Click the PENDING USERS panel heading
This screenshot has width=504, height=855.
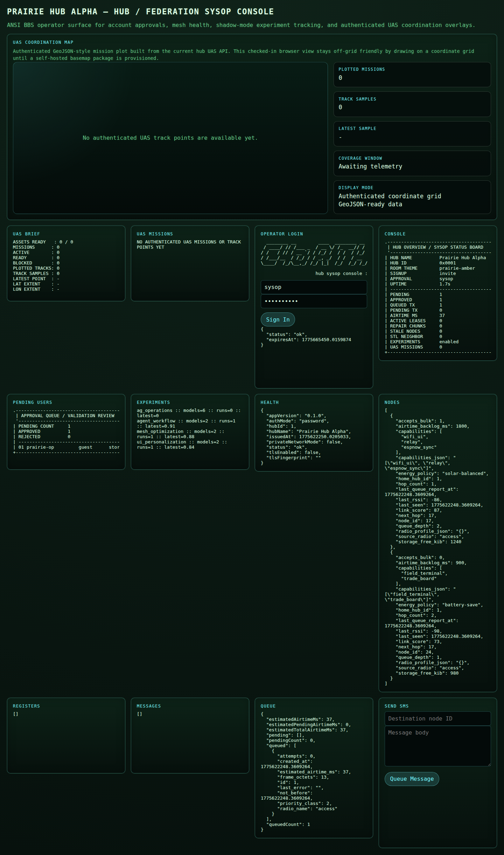coord(32,402)
